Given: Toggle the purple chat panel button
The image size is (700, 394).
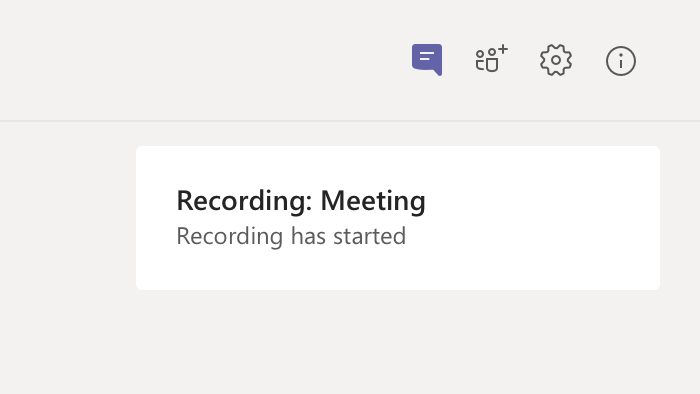Looking at the screenshot, I should coord(427,59).
